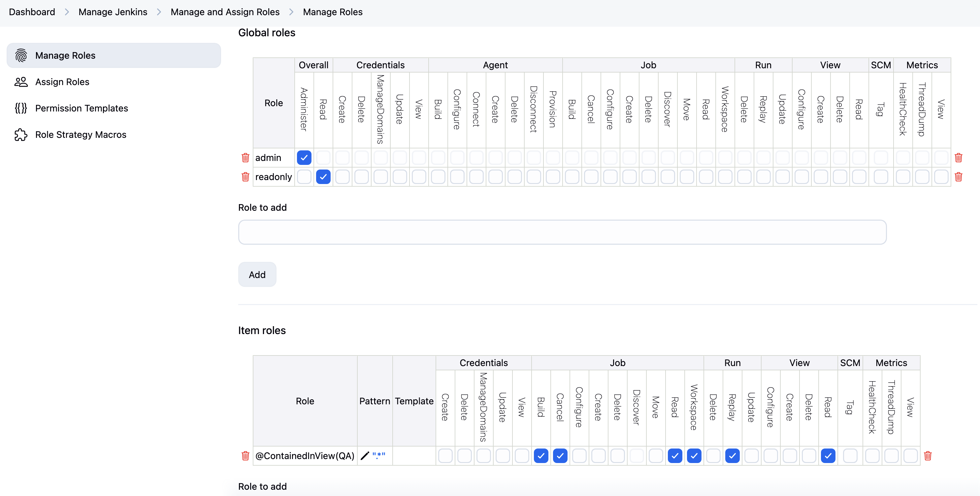Uncheck Overall Read for readonly role
The image size is (980, 496).
point(323,177)
